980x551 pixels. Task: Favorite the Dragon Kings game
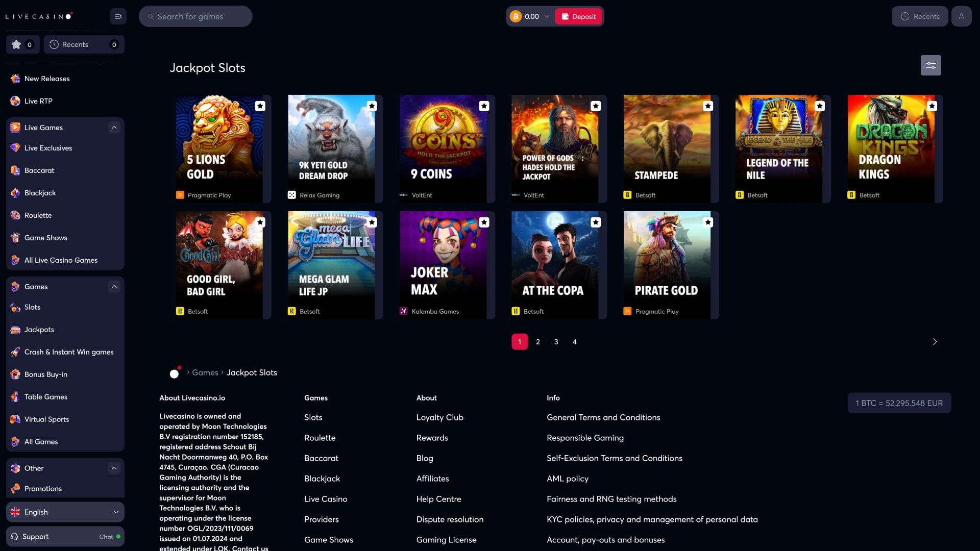pyautogui.click(x=932, y=106)
